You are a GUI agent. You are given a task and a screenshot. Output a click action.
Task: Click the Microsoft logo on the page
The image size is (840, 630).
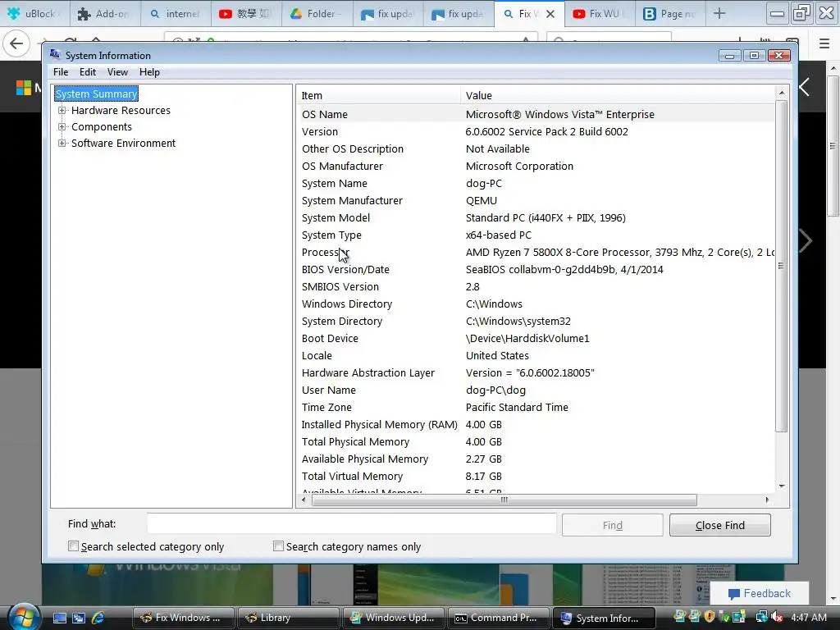tap(24, 87)
